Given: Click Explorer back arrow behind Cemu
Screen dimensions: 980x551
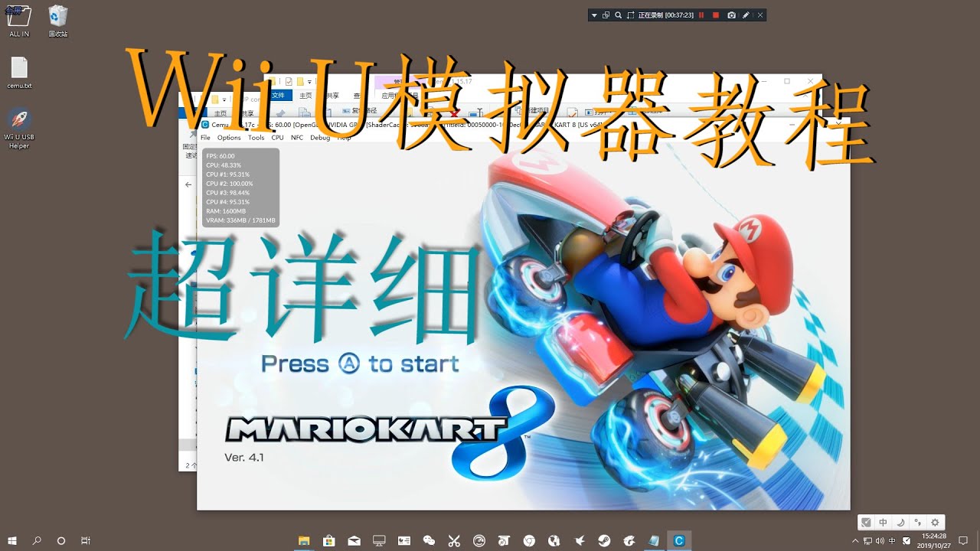Looking at the screenshot, I should (x=189, y=184).
